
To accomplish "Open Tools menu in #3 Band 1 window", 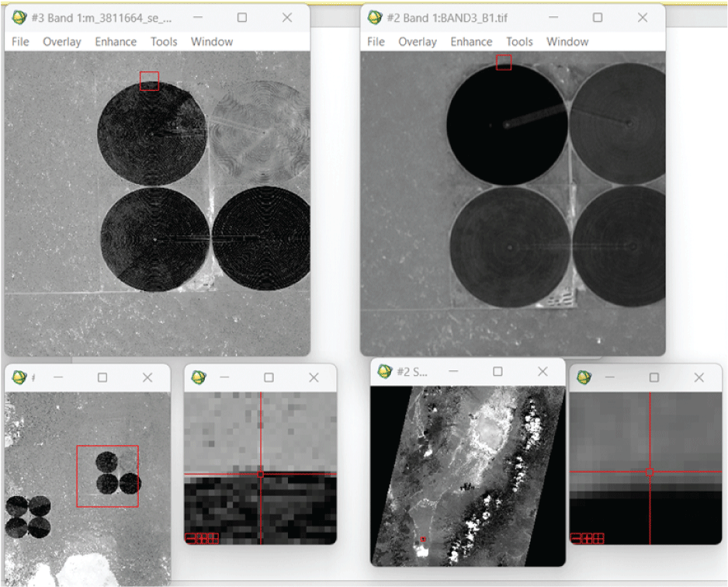I will coord(164,42).
